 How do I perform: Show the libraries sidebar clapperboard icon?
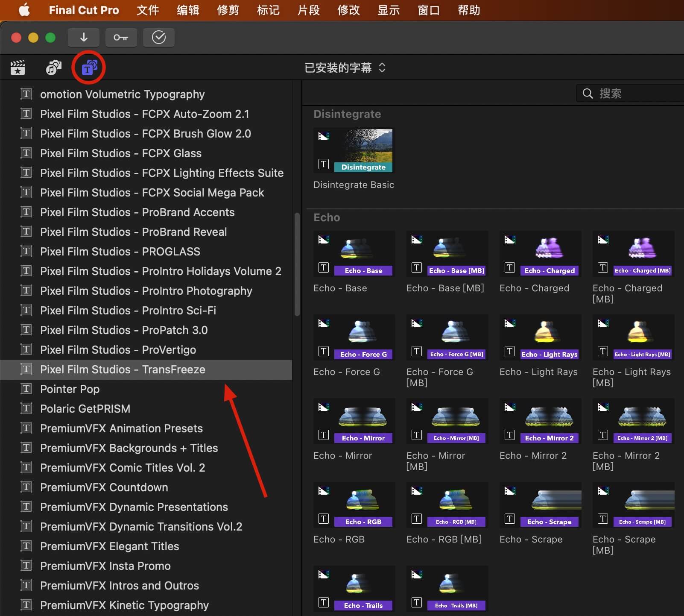pyautogui.click(x=18, y=67)
